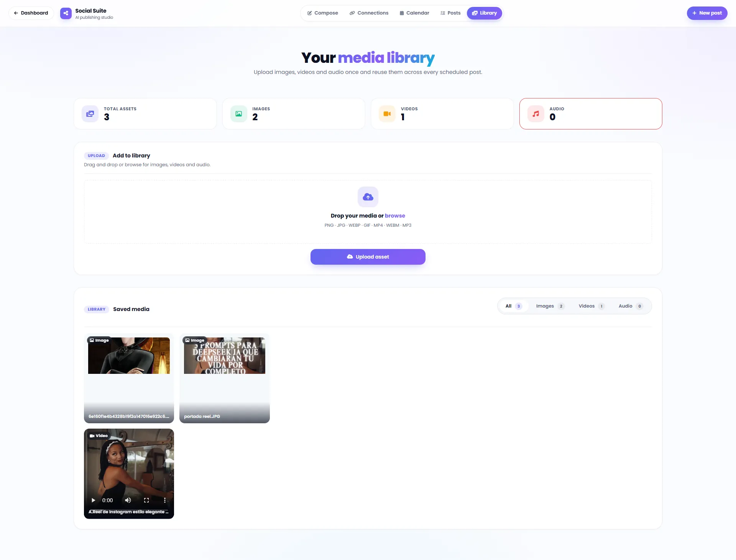The height and width of the screenshot is (560, 736).
Task: Click the cloud upload icon in dropzone
Action: coord(368,197)
